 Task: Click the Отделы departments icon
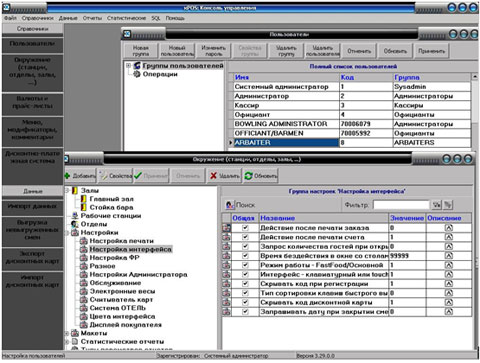pos(75,224)
